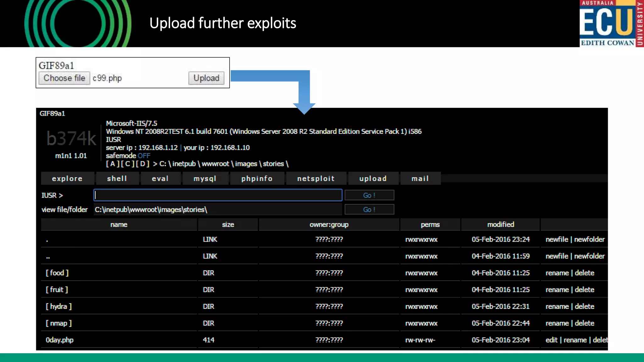Click the [ D ] drive link
The image size is (644, 362).
[142, 164]
